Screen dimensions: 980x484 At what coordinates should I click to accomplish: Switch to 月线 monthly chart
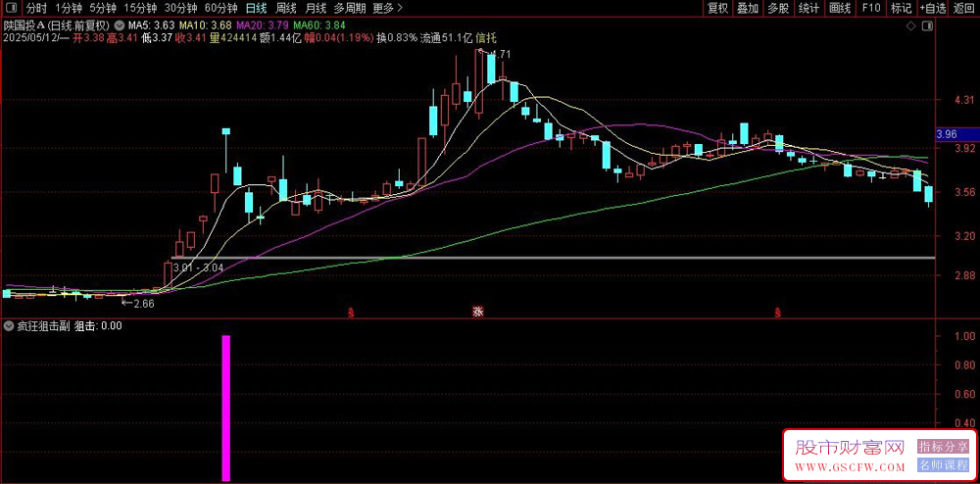coord(316,8)
